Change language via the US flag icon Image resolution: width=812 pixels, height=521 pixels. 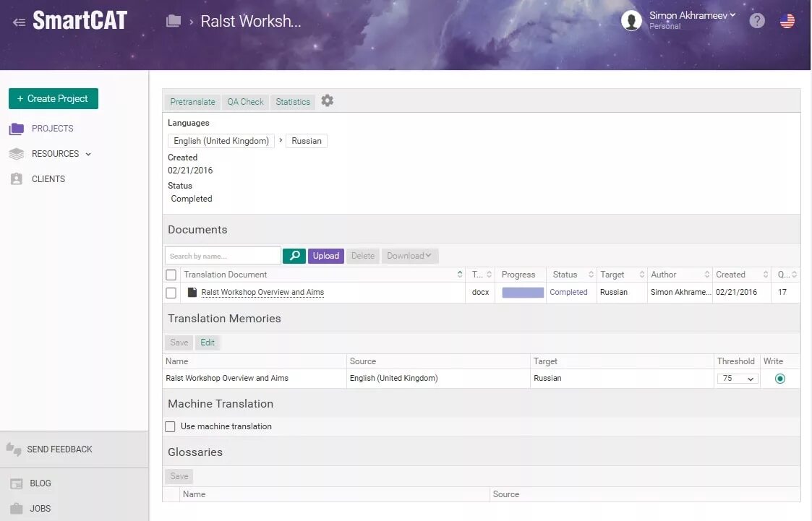click(x=787, y=21)
